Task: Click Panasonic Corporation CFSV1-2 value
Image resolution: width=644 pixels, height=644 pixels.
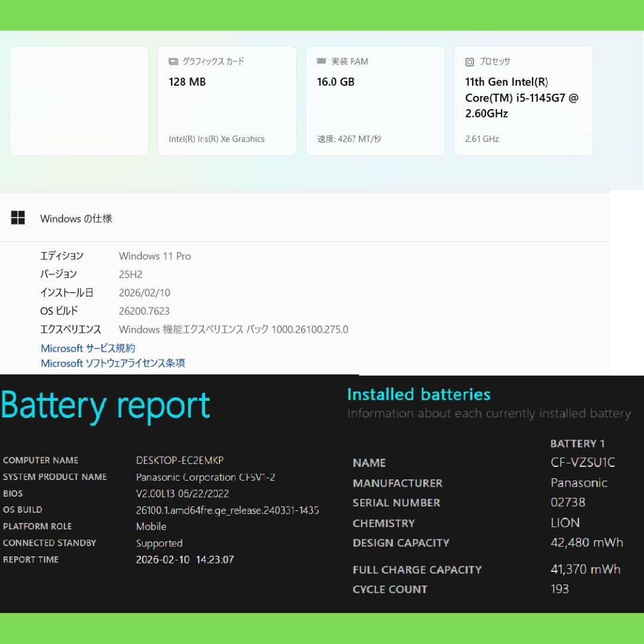Action: (205, 477)
